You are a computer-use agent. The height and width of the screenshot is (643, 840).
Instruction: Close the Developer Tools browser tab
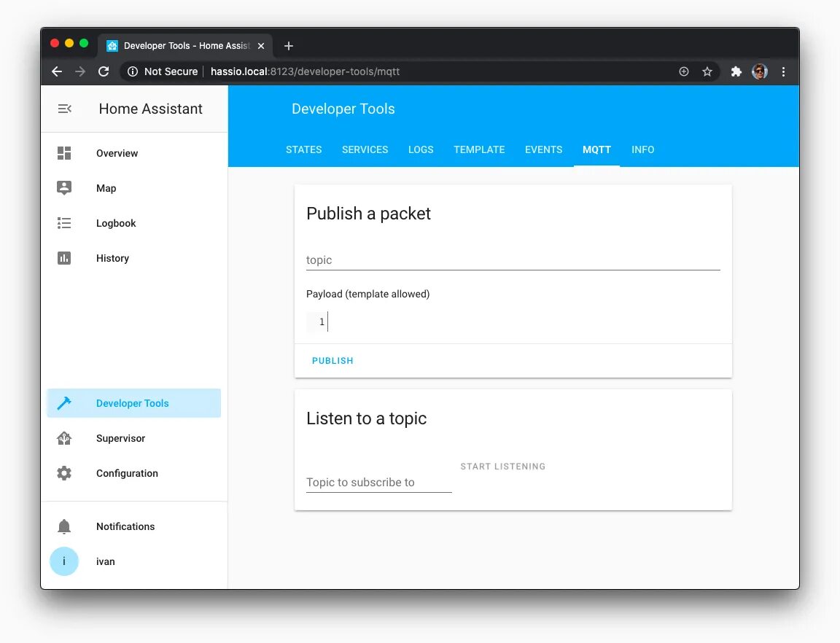click(261, 46)
